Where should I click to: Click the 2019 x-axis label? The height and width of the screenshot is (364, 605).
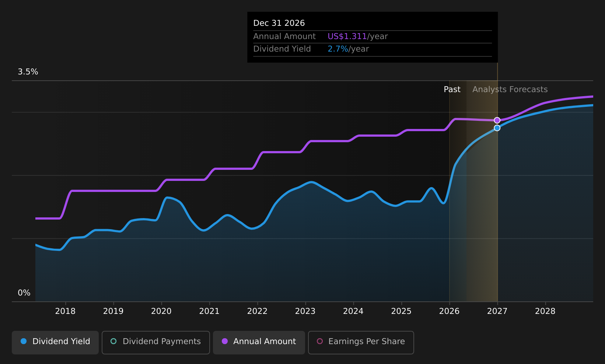[113, 311]
